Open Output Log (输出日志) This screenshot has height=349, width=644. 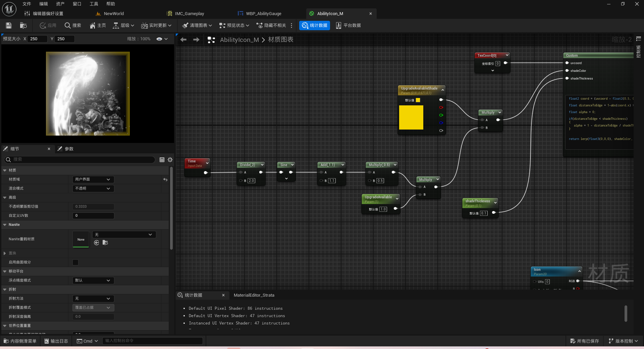tap(56, 341)
